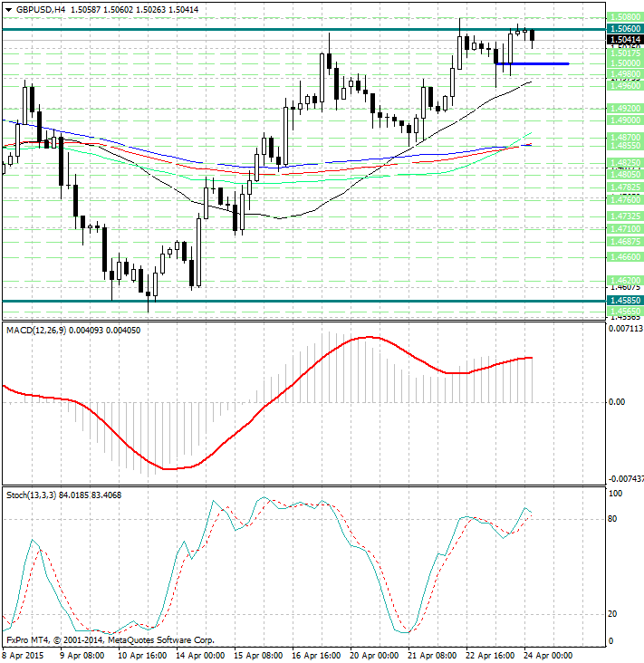Click the 1.50600 teal resistance price label
Viewport: 644px width, 663px height.
[x=626, y=29]
